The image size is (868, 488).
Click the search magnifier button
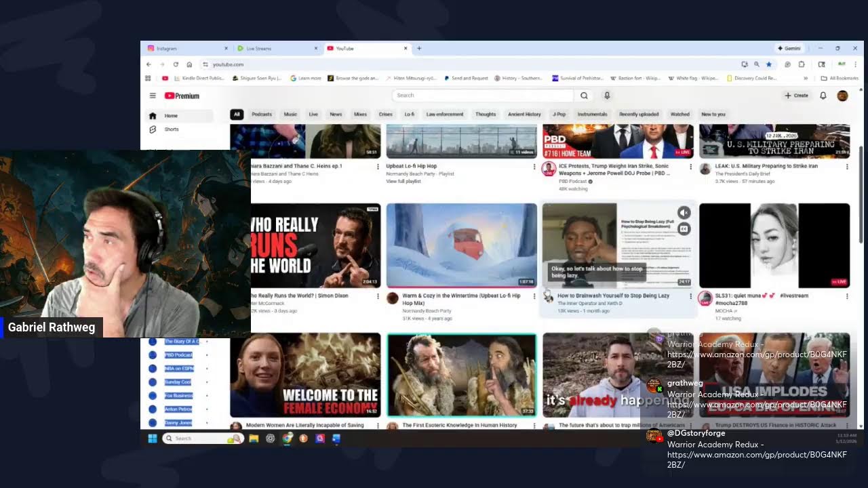[584, 96]
